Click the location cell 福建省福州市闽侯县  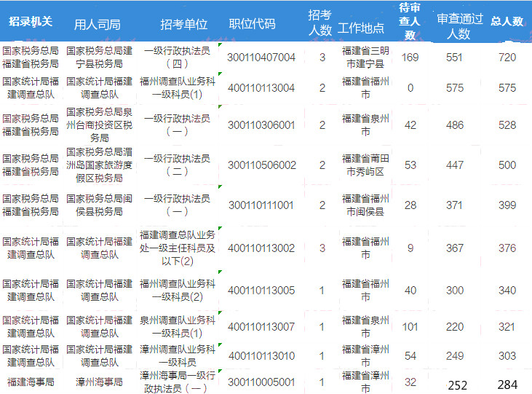(365, 205)
